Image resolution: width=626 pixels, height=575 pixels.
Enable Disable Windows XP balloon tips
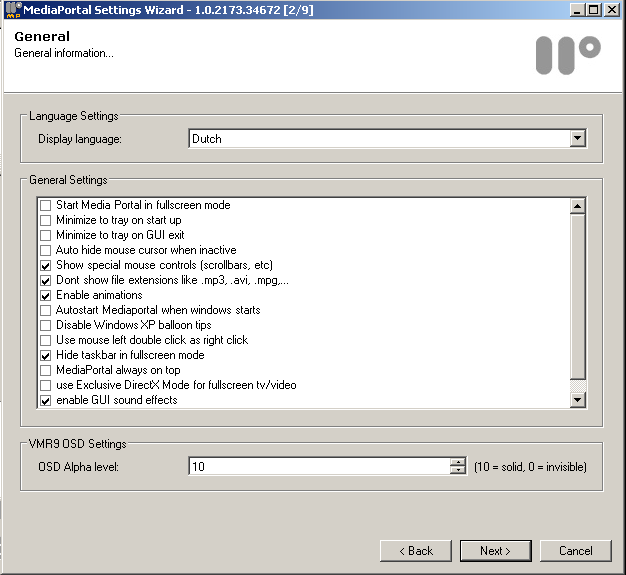(46, 325)
